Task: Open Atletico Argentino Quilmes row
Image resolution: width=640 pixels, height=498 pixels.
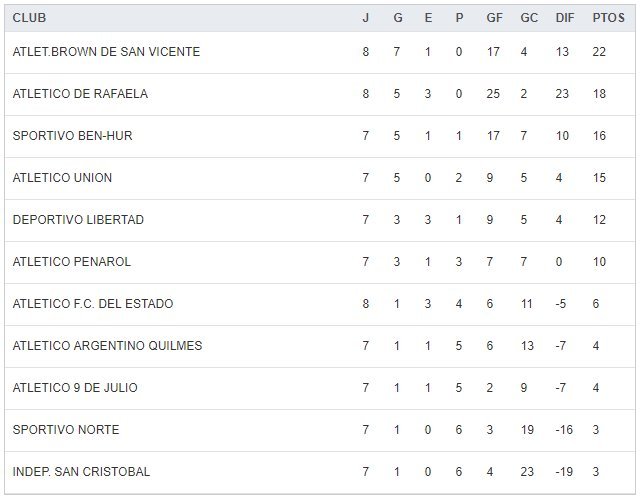Action: 107,346
